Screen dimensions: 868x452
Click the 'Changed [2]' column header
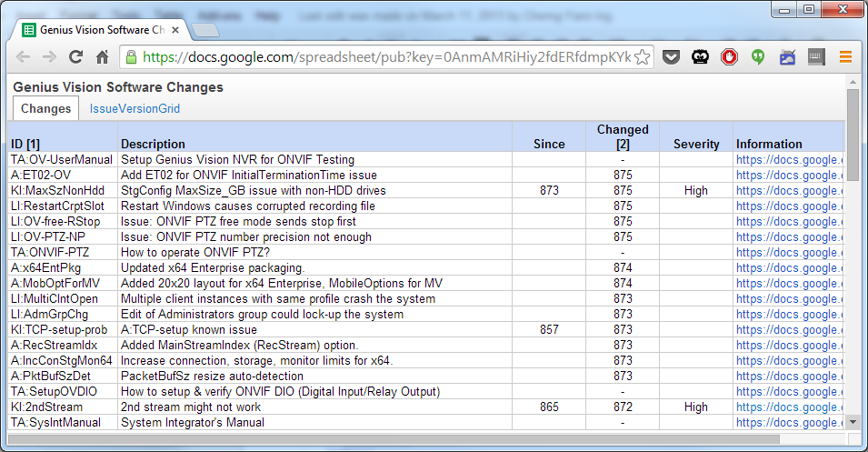coord(623,136)
